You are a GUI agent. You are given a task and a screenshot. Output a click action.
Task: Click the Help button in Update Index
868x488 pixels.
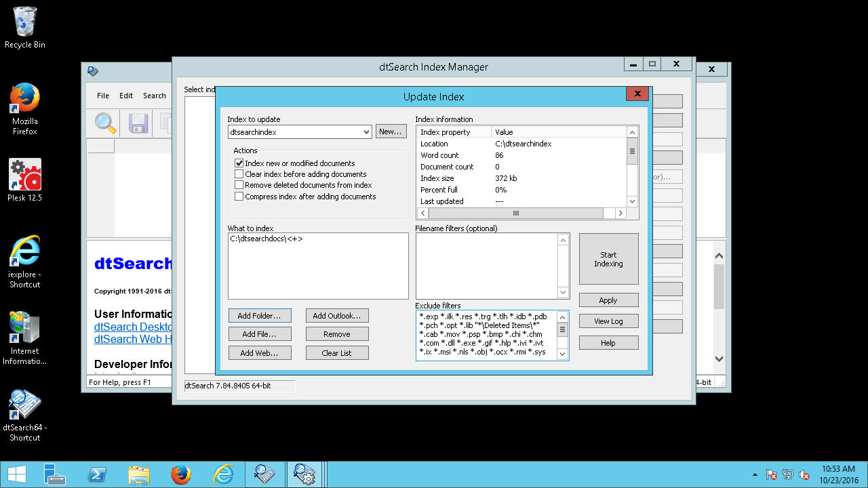pyautogui.click(x=609, y=343)
